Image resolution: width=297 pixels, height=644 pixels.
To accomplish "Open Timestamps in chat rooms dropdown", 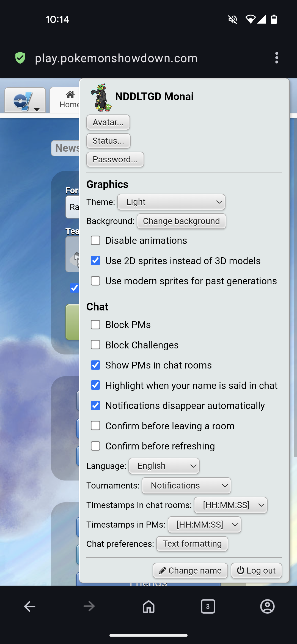I will [230, 505].
